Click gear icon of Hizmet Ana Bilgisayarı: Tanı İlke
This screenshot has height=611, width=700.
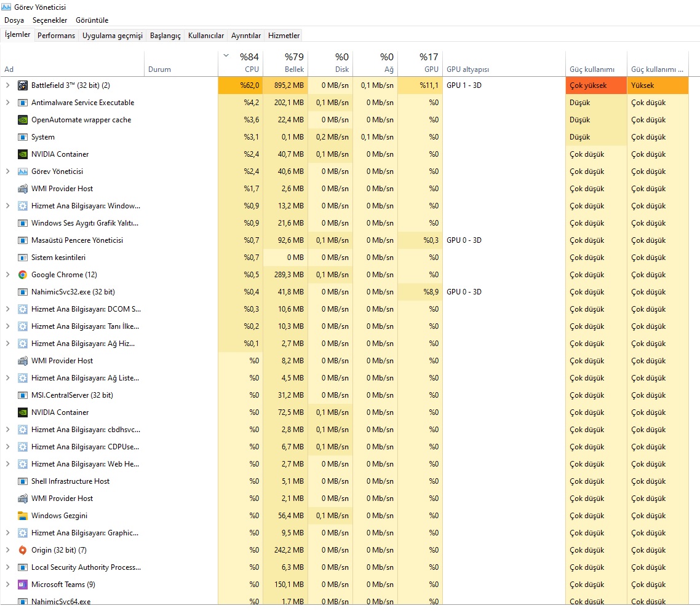click(x=22, y=326)
